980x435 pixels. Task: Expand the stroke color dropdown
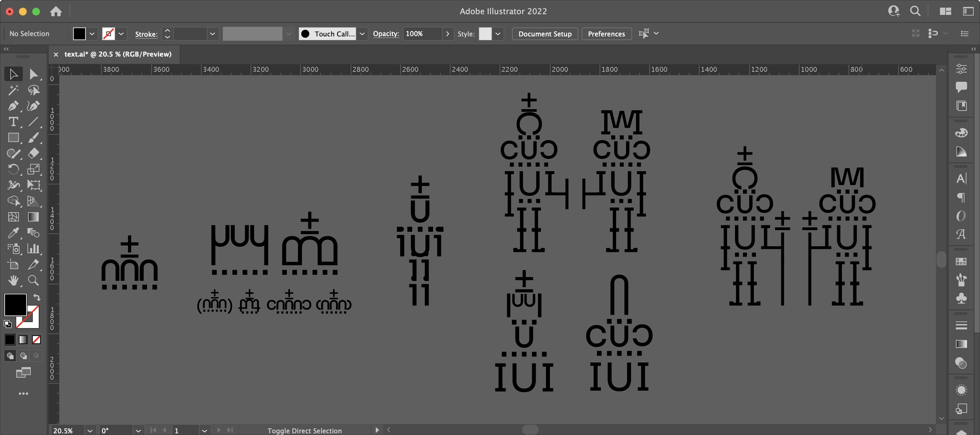(x=121, y=34)
